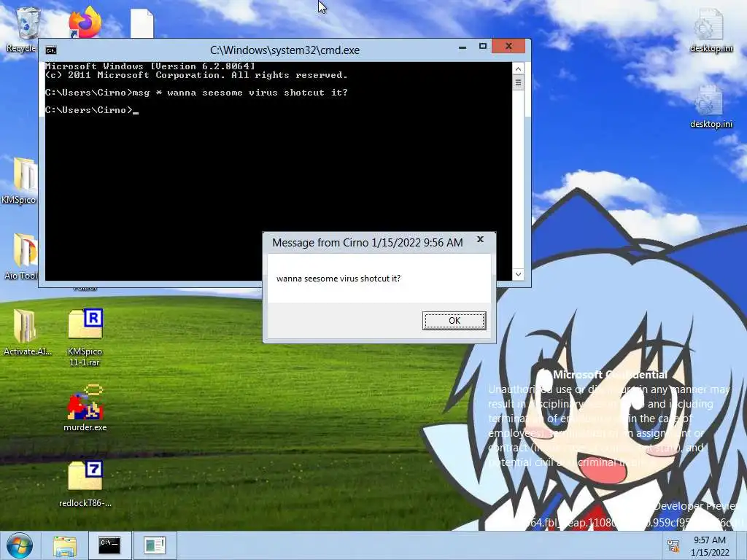The width and height of the screenshot is (747, 560).
Task: Close the Message from Cirno dialog
Action: tap(480, 239)
